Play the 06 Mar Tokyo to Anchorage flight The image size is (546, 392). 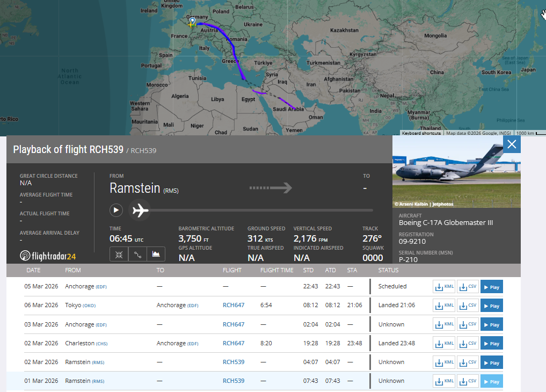[491, 306]
